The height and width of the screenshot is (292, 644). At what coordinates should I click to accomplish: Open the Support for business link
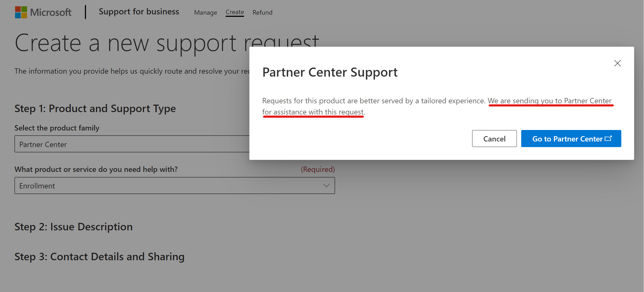pyautogui.click(x=139, y=11)
